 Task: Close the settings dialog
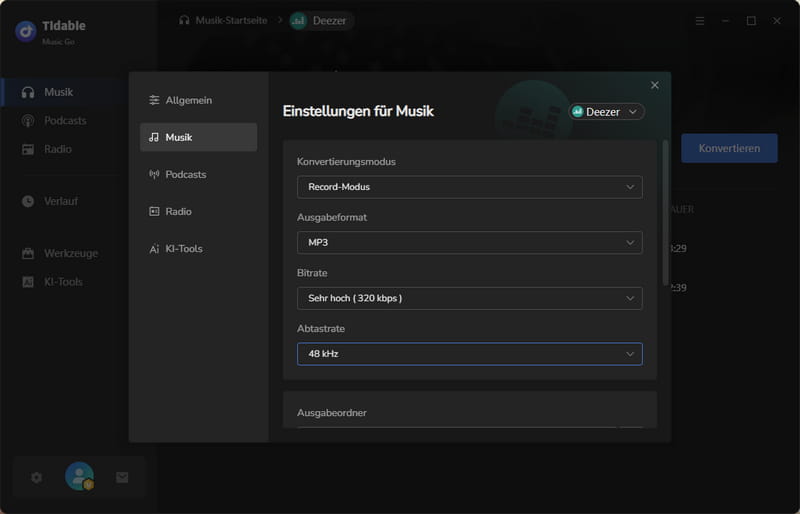click(x=655, y=85)
